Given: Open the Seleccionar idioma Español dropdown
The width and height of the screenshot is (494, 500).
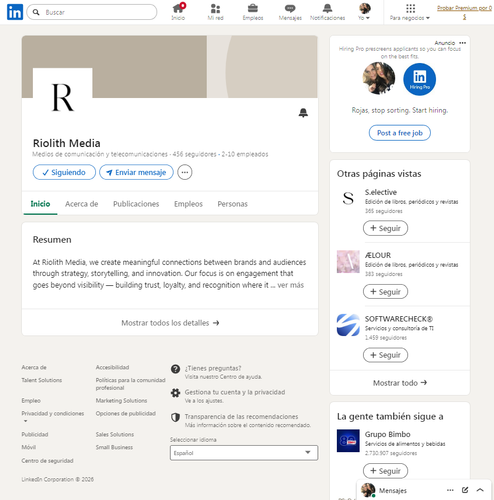Looking at the screenshot, I should point(244,453).
